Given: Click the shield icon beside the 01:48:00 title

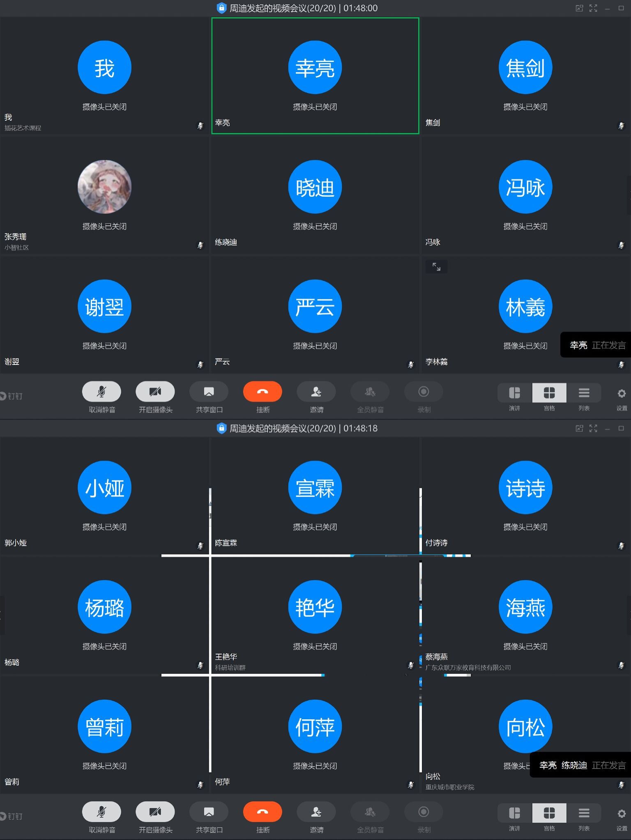Looking at the screenshot, I should (221, 8).
